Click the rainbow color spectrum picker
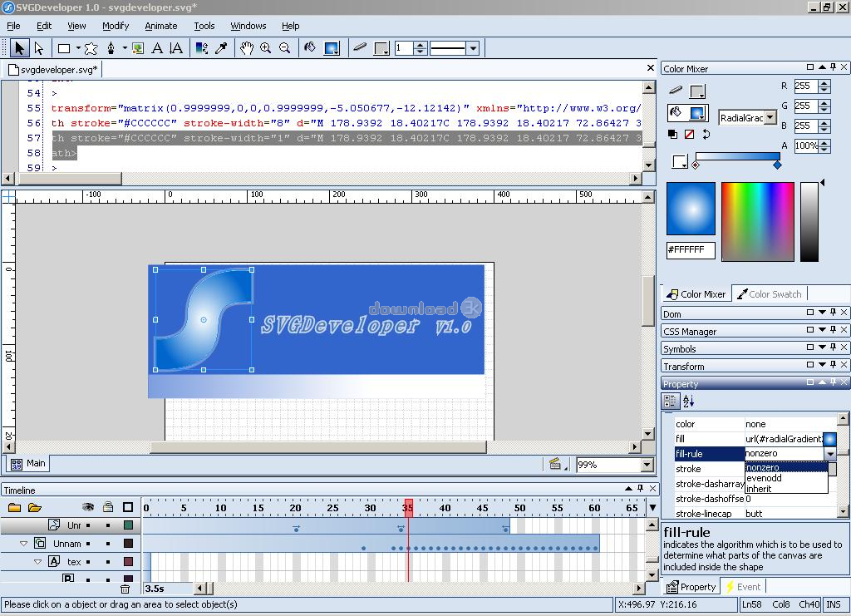 point(758,221)
